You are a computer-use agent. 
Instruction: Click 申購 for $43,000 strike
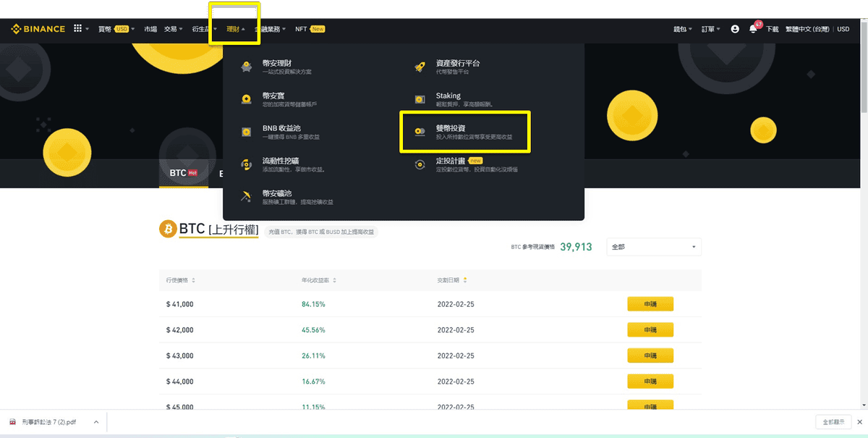tap(650, 355)
